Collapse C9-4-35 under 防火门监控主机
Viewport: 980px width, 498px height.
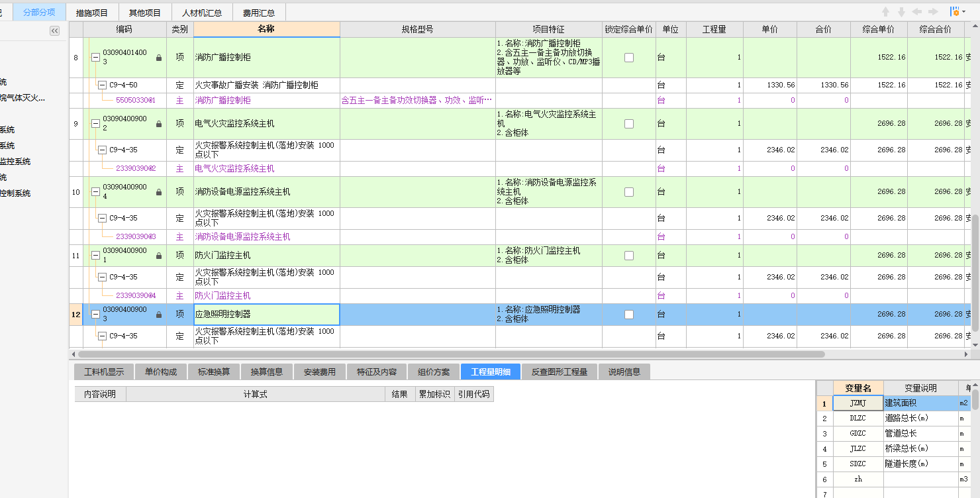point(102,277)
